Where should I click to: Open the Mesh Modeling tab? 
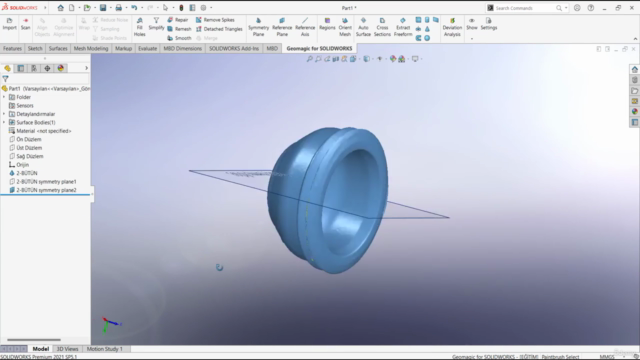coord(91,48)
